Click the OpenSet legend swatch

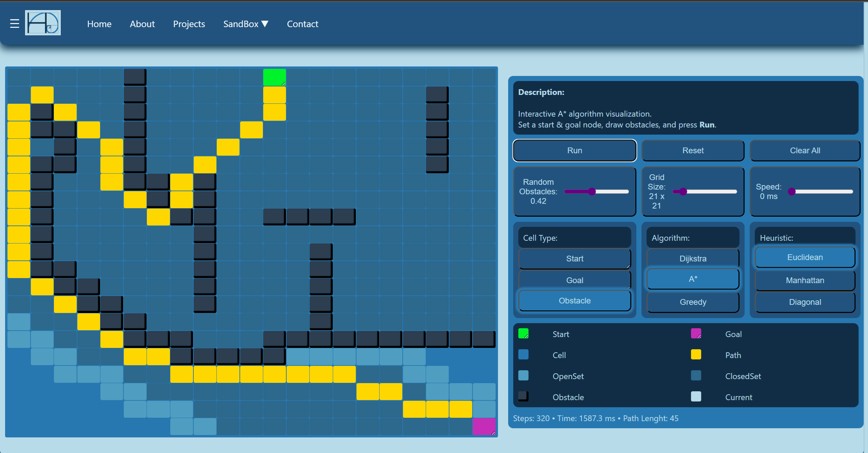tap(523, 376)
